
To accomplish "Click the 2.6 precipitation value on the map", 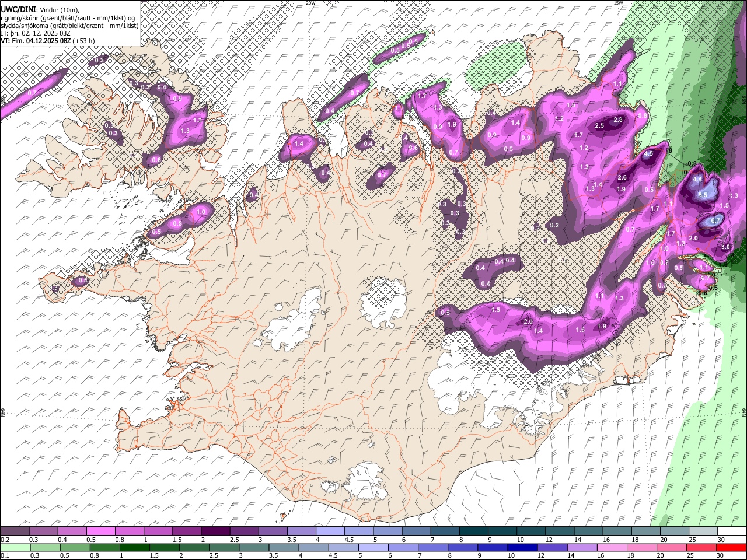I will (622, 177).
